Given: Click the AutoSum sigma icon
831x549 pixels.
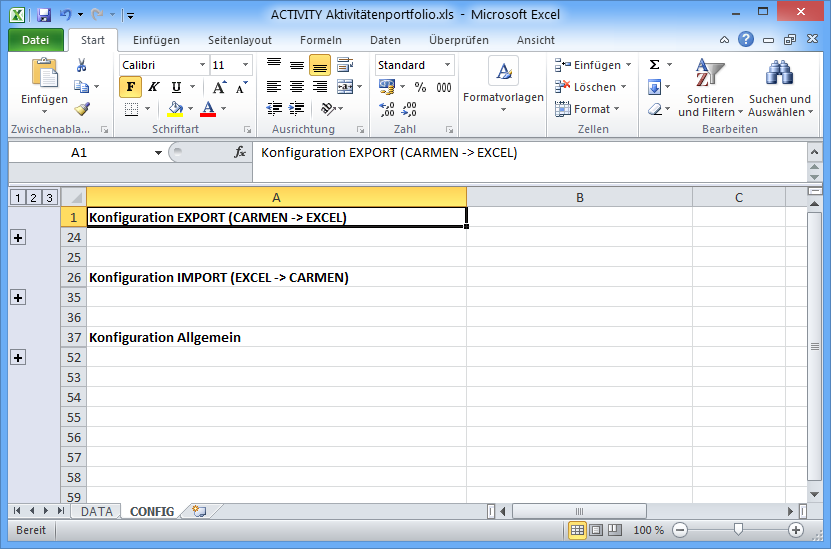Looking at the screenshot, I should pos(654,65).
